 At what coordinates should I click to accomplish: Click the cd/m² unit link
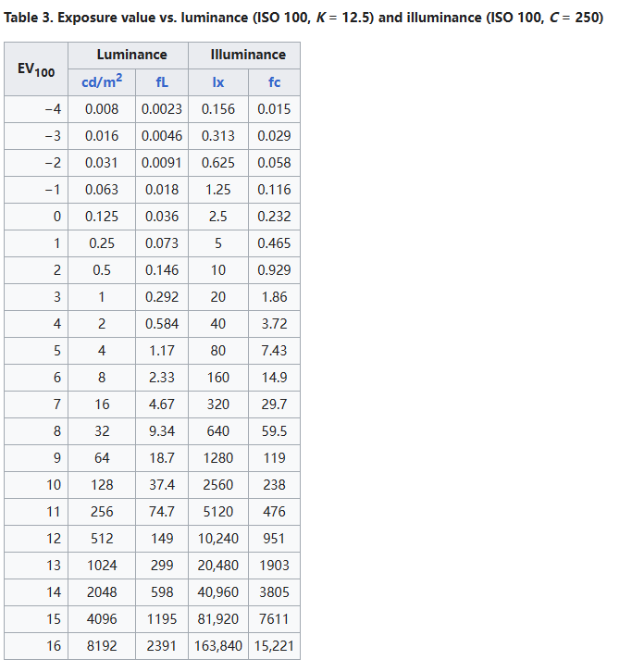(102, 81)
